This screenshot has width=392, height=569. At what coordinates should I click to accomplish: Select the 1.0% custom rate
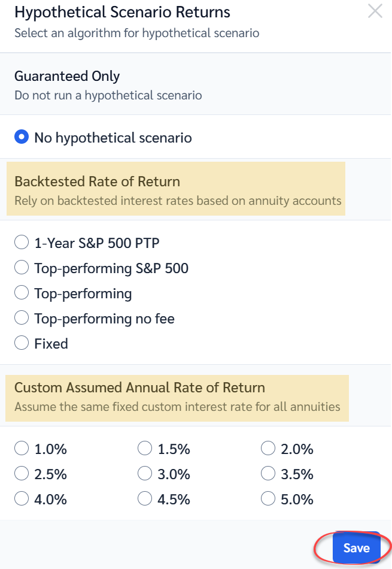tap(22, 449)
